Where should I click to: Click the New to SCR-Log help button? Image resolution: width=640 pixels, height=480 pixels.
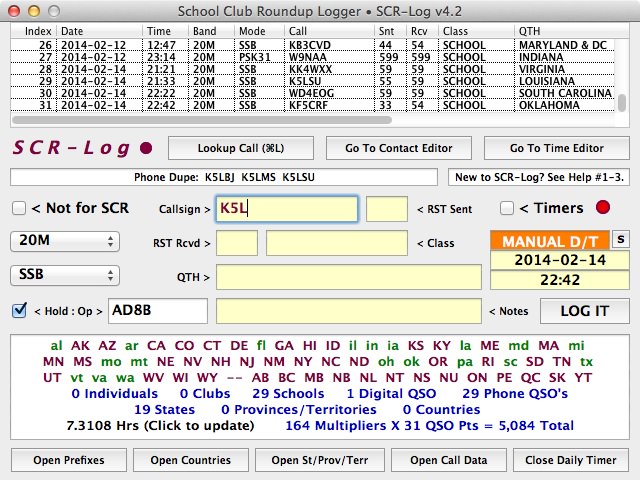pyautogui.click(x=537, y=177)
